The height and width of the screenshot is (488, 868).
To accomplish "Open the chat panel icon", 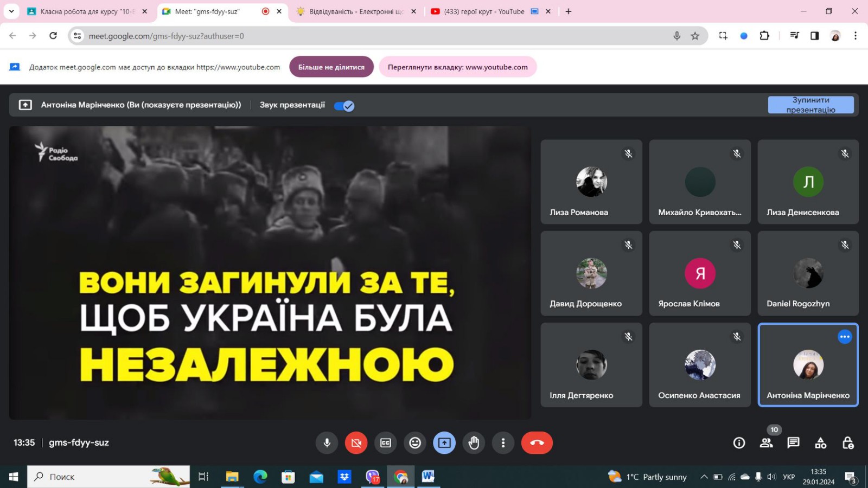I will click(x=793, y=443).
